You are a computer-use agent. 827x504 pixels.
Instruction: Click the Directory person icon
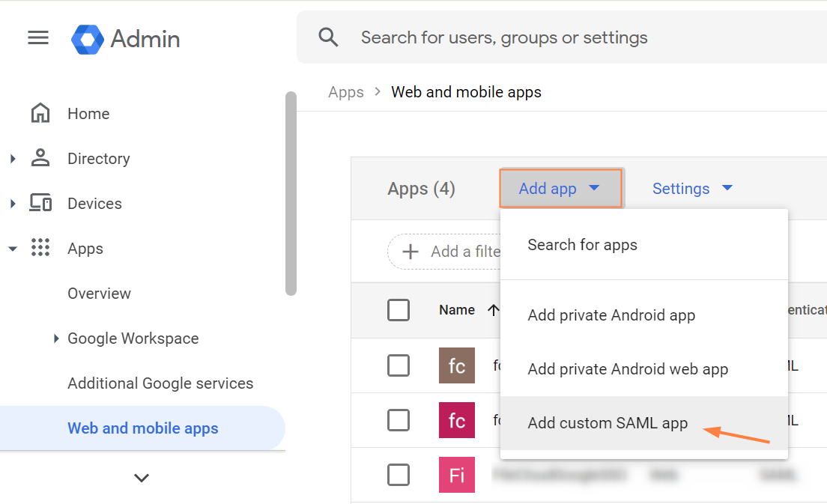[x=40, y=159]
